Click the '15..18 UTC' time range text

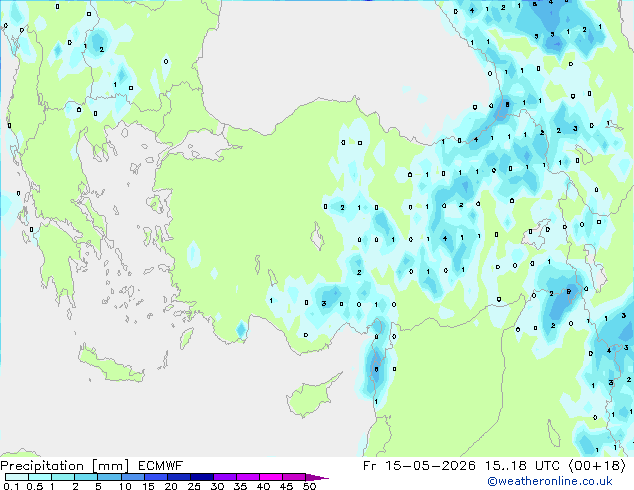click(522, 466)
